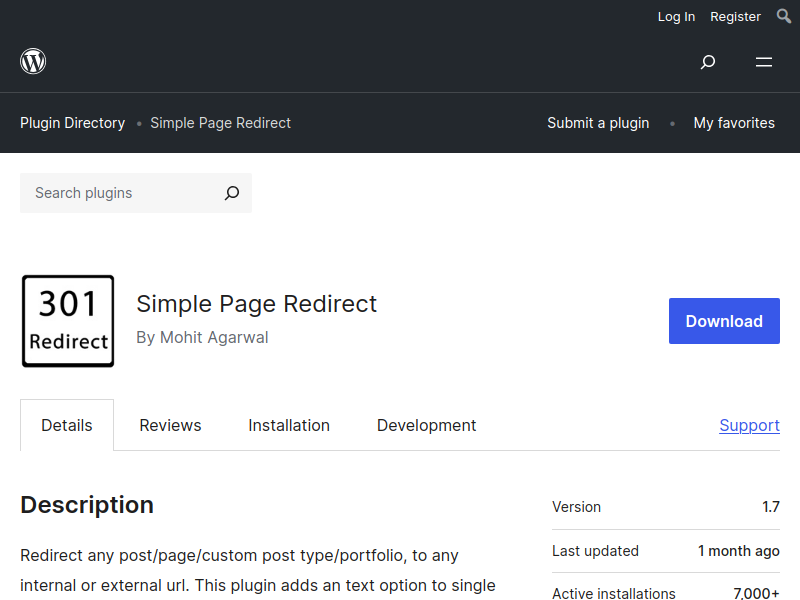
Task: Focus the Search plugins input field
Action: 120,193
